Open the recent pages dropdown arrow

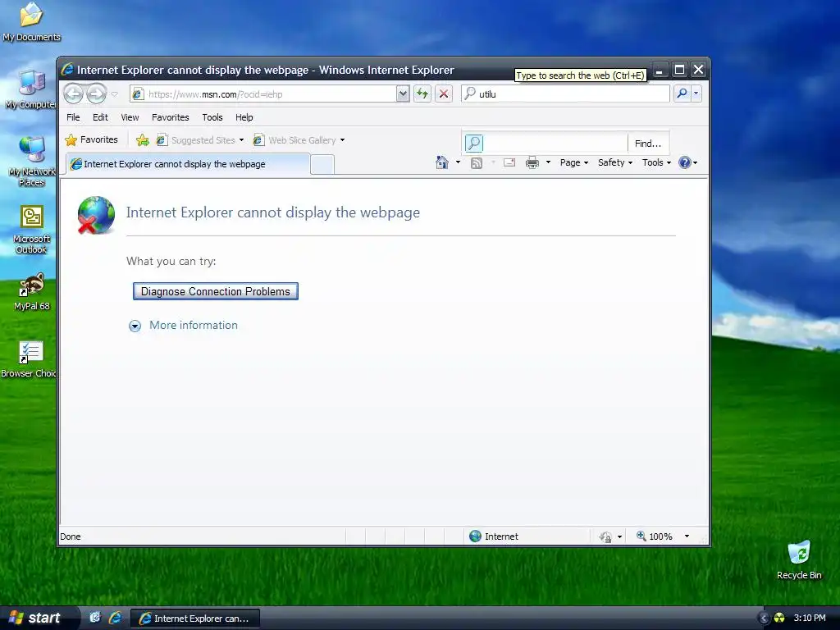click(x=114, y=94)
